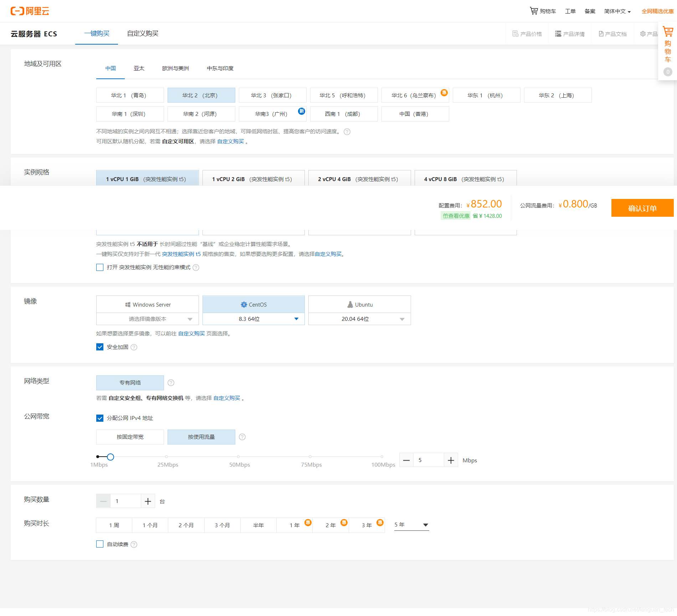Image resolution: width=677 pixels, height=616 pixels.
Task: Switch to 一键购买 tab
Action: point(97,34)
